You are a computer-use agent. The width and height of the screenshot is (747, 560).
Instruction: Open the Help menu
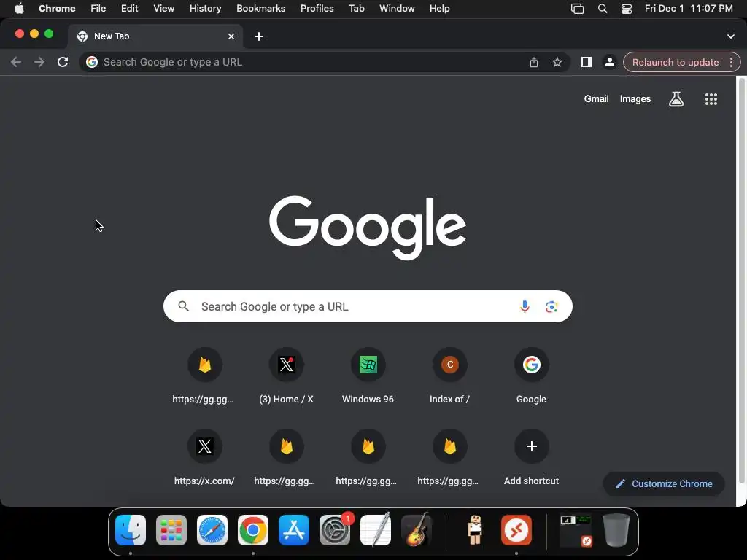tap(439, 9)
